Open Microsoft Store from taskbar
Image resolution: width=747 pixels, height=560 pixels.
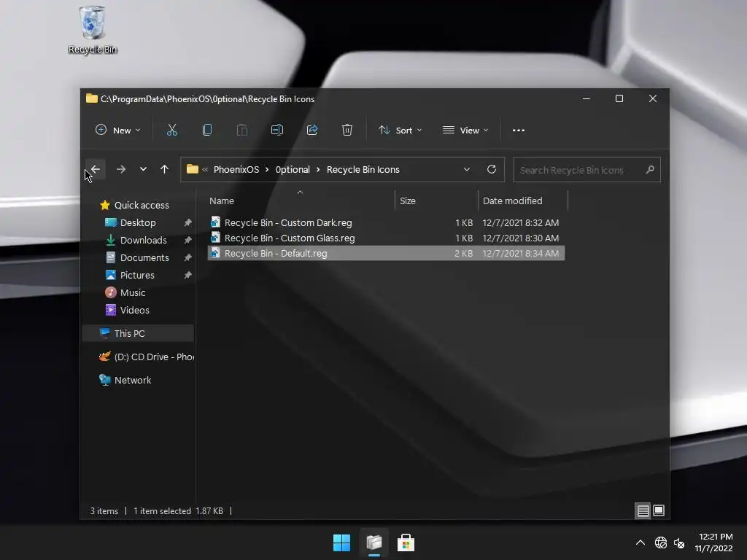click(406, 542)
